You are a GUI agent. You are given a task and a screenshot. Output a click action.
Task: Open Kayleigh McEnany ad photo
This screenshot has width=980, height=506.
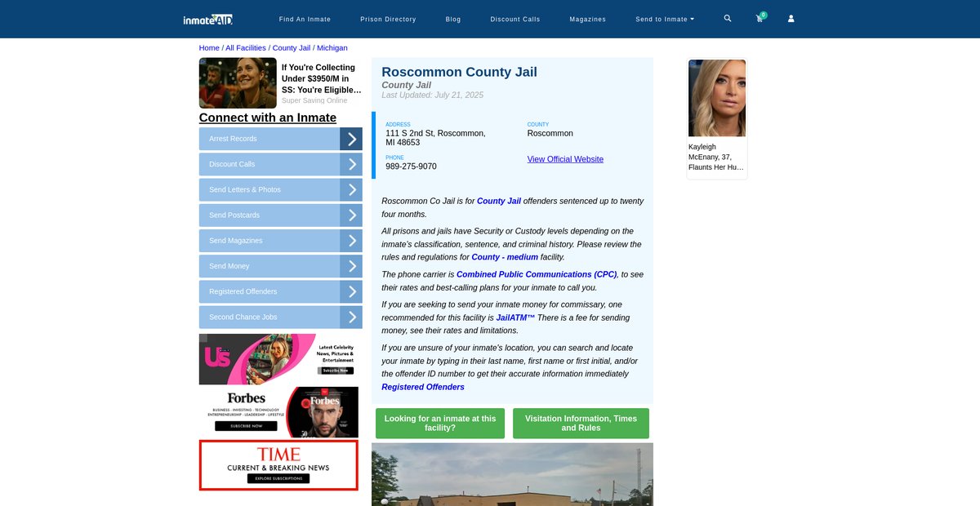[x=718, y=98]
